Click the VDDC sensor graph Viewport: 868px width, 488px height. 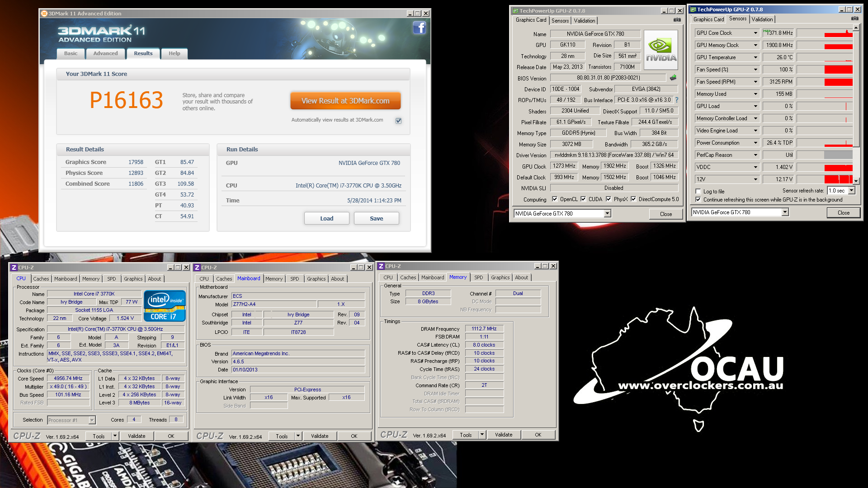(x=824, y=167)
